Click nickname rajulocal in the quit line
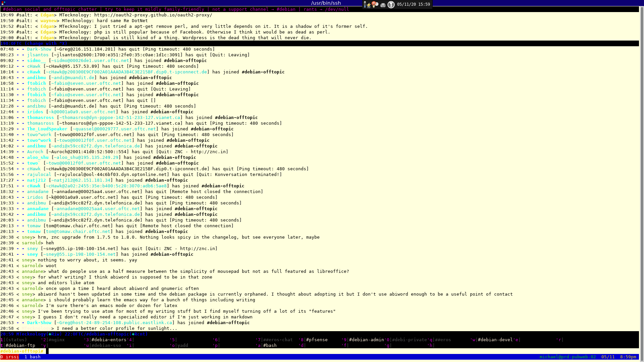This screenshot has height=362, width=644. (39, 175)
